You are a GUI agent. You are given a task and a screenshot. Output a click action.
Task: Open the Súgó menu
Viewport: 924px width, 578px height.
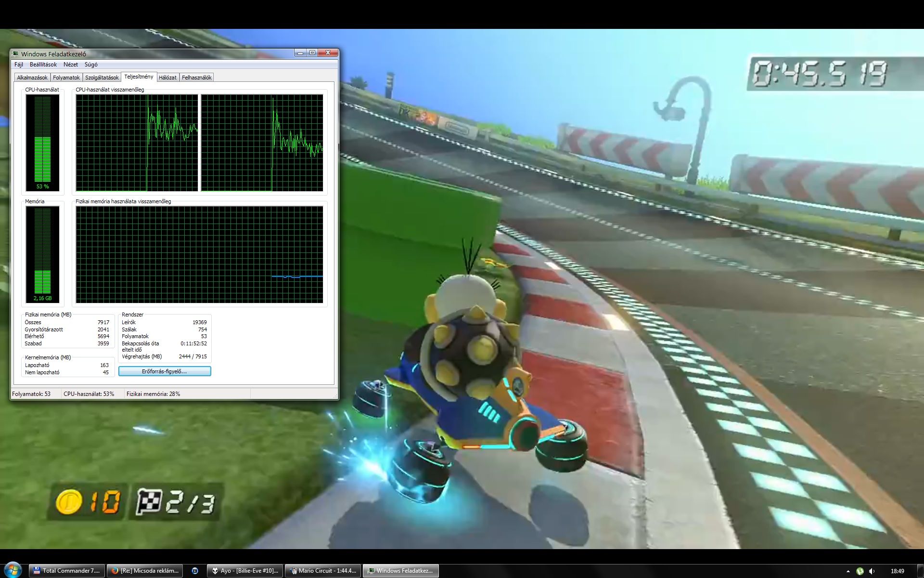tap(91, 65)
